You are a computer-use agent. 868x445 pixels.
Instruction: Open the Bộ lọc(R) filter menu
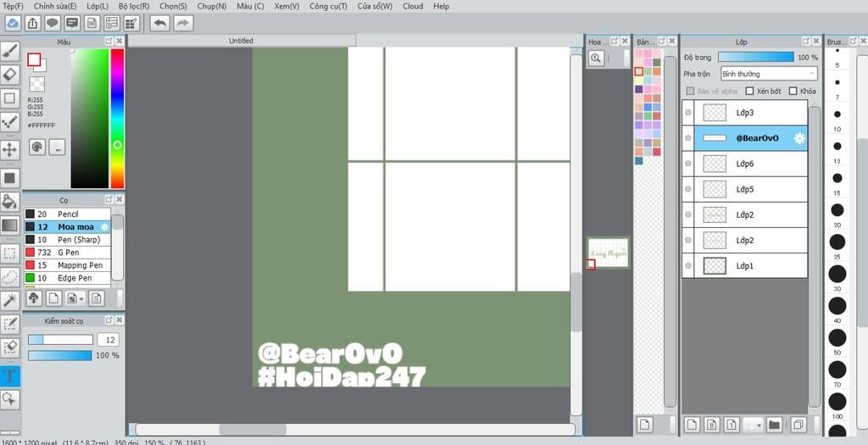point(134,6)
